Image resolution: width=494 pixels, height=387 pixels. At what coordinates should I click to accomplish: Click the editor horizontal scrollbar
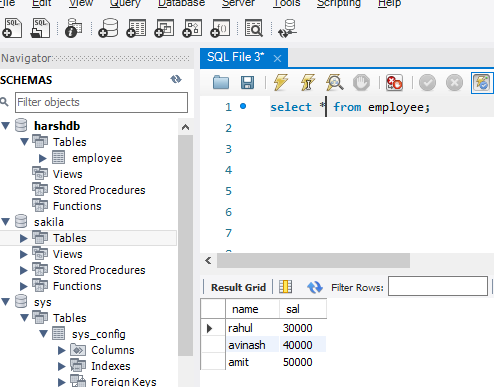313,260
